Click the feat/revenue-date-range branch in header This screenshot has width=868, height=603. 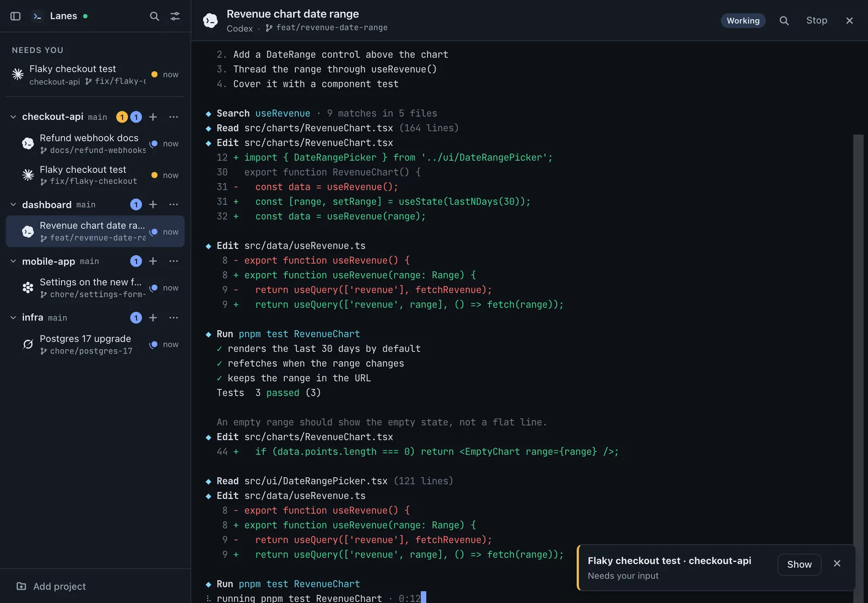(327, 28)
